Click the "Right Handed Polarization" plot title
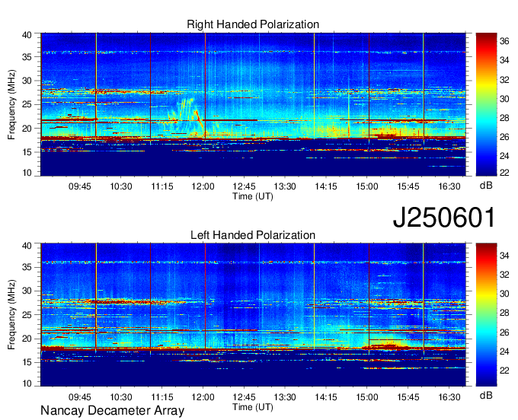This screenshot has height=420, width=518. [253, 24]
